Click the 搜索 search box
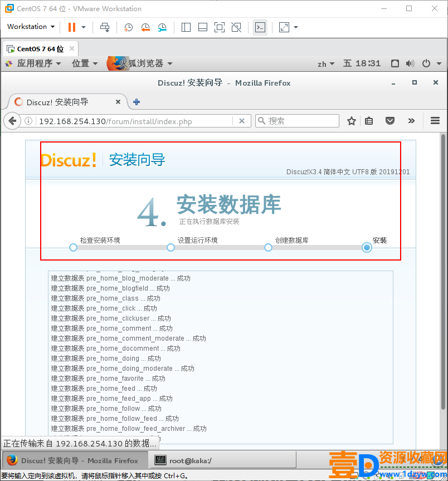This screenshot has height=481, width=448. 297,121
